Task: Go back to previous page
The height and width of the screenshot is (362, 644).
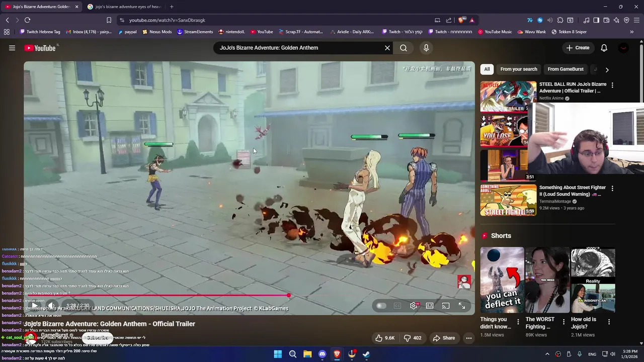Action: pos(7,20)
